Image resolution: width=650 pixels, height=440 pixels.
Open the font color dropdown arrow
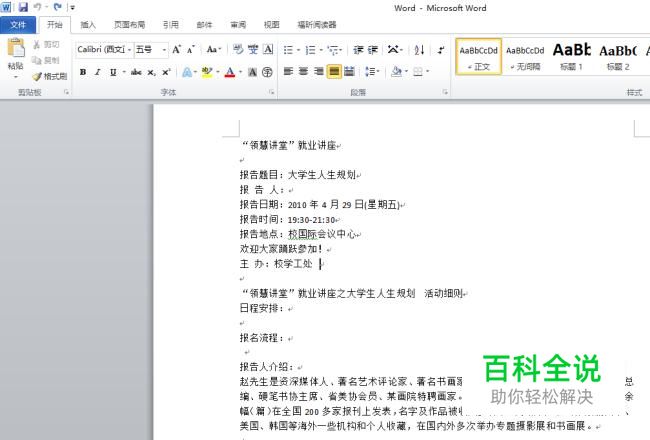point(240,72)
